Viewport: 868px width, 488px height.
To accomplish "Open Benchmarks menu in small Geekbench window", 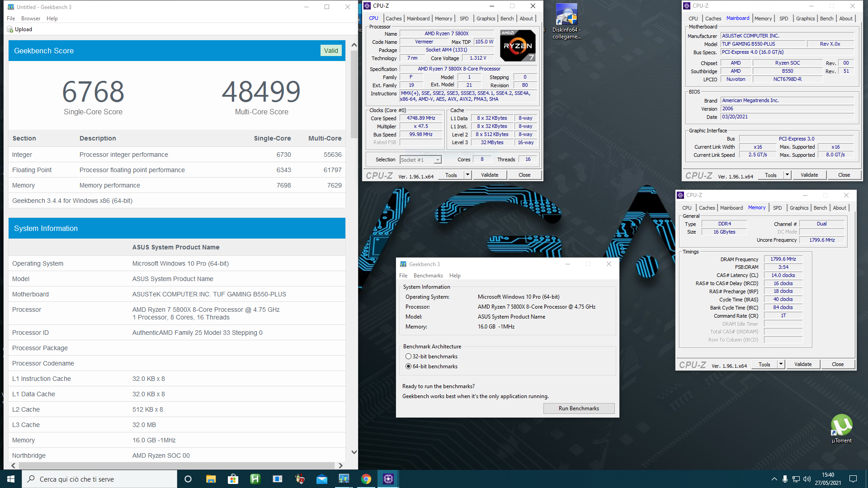I will click(428, 276).
